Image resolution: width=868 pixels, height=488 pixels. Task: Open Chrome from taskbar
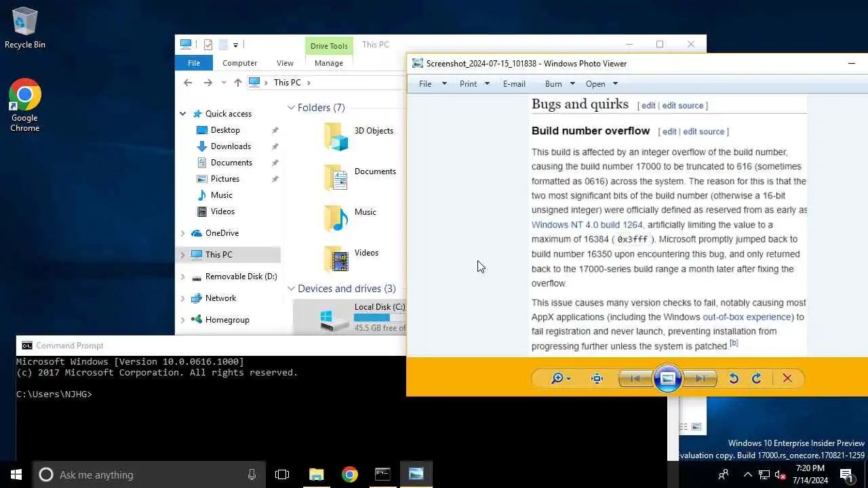point(350,474)
